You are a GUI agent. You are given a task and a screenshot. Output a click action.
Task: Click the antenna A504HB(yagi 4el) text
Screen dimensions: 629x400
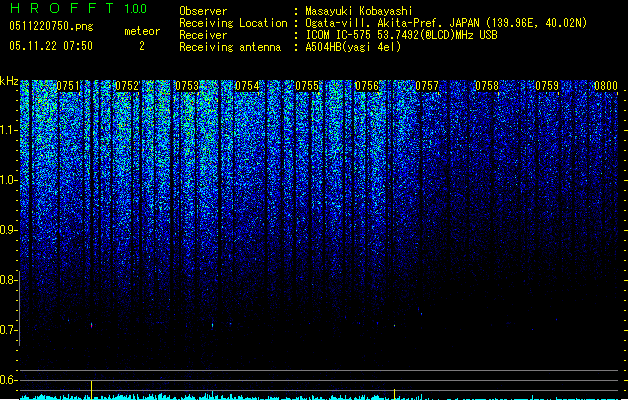tap(353, 47)
